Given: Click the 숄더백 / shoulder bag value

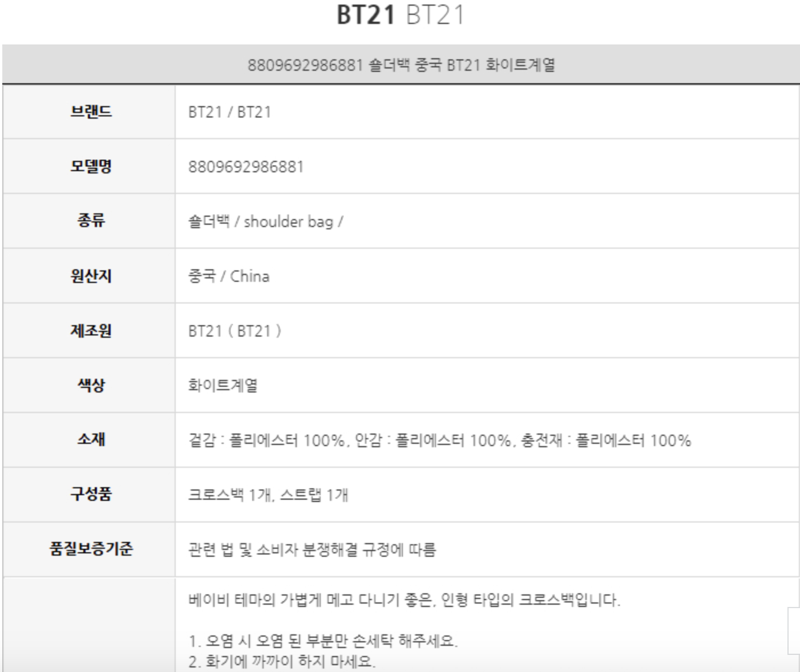Looking at the screenshot, I should [x=265, y=221].
